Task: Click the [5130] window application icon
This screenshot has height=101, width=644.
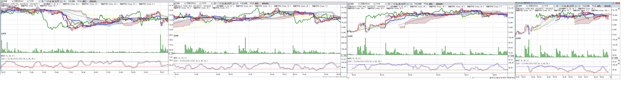Action: click(x=516, y=3)
